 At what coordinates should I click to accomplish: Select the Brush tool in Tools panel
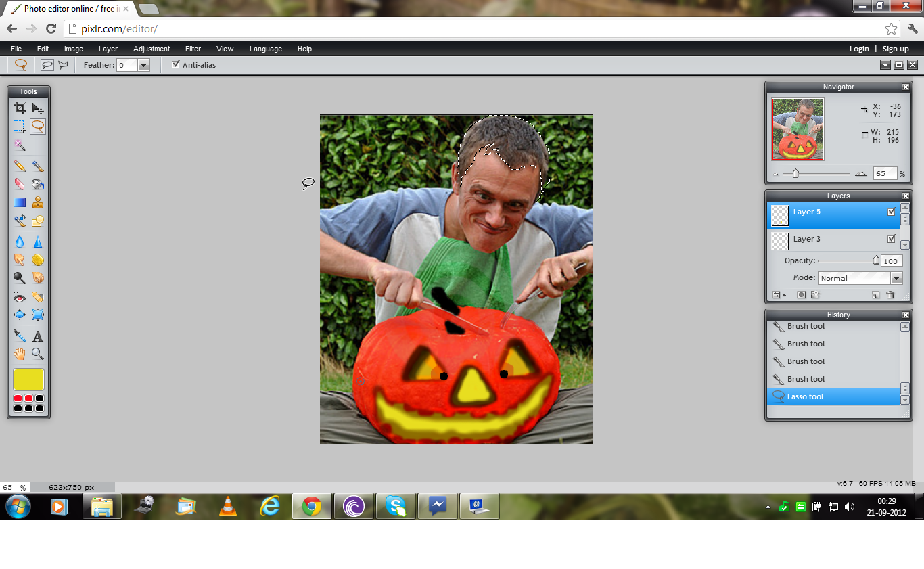click(38, 166)
